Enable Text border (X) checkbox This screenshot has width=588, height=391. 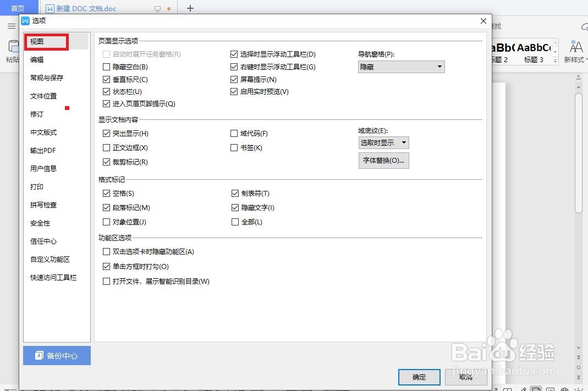[x=107, y=148]
